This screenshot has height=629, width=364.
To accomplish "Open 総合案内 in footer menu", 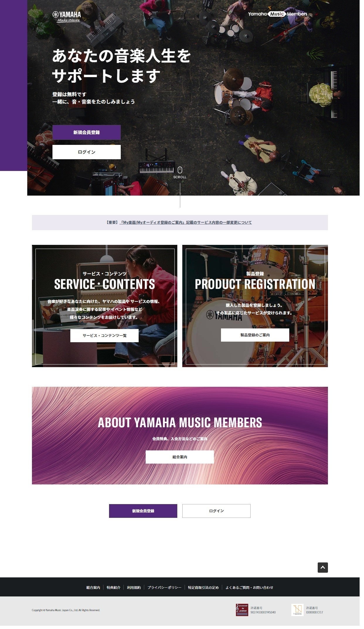I will coord(93,587).
